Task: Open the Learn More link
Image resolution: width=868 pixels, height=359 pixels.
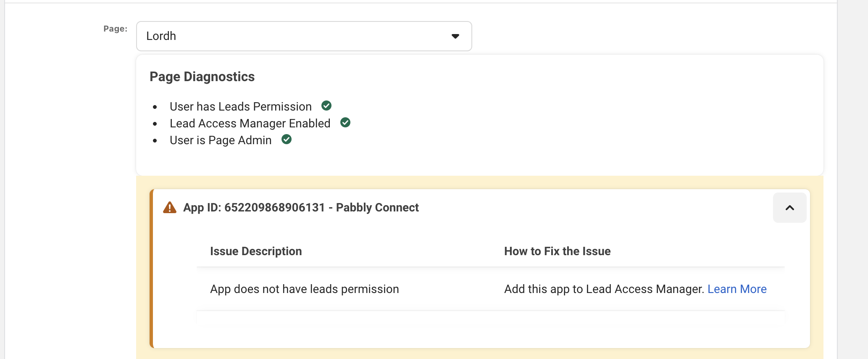Action: coord(737,289)
